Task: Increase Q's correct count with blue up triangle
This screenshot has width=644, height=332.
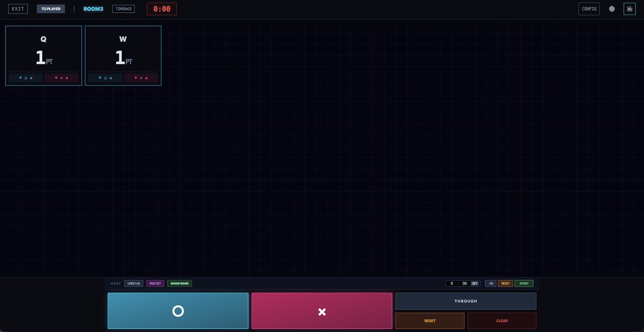Action: pos(31,78)
